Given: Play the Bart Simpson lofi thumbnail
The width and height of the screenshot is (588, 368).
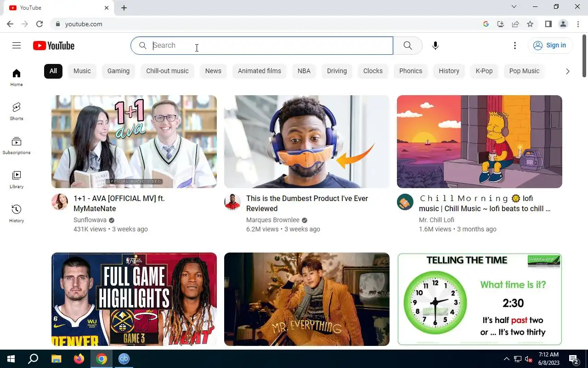Looking at the screenshot, I should (x=480, y=142).
